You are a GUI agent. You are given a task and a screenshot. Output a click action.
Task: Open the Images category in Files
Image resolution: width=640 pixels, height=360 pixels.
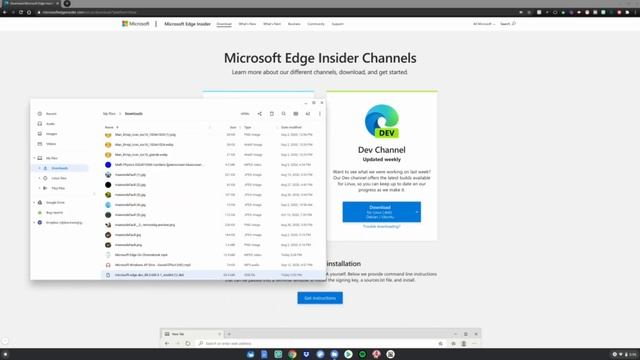click(x=51, y=134)
